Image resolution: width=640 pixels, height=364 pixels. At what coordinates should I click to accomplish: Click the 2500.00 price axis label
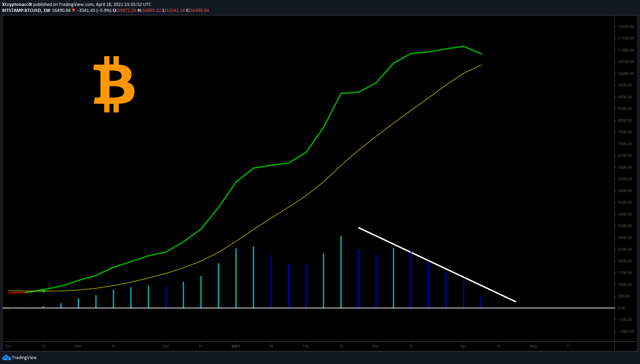[x=625, y=249]
